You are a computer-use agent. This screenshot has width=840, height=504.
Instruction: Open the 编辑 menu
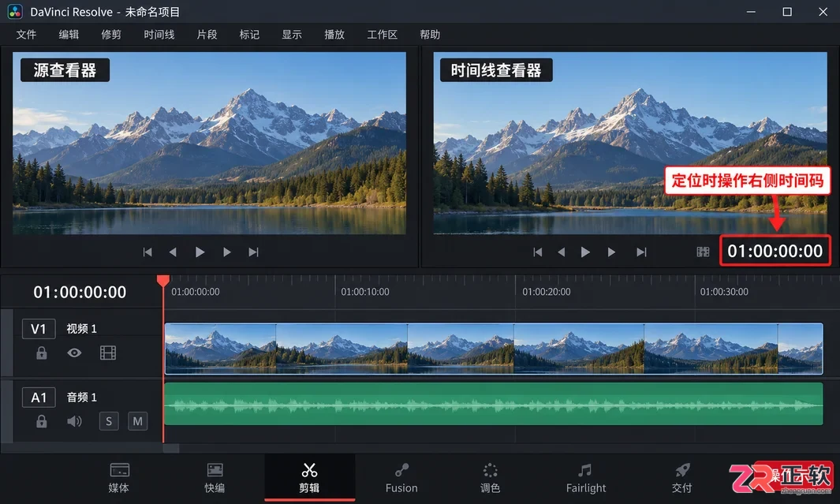click(x=69, y=35)
